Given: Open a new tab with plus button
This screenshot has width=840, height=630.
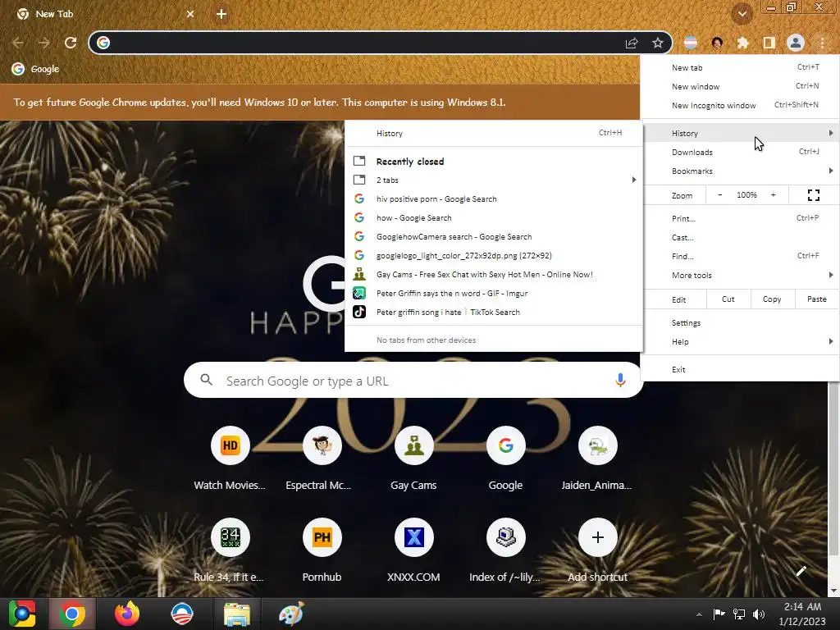Looking at the screenshot, I should (221, 14).
